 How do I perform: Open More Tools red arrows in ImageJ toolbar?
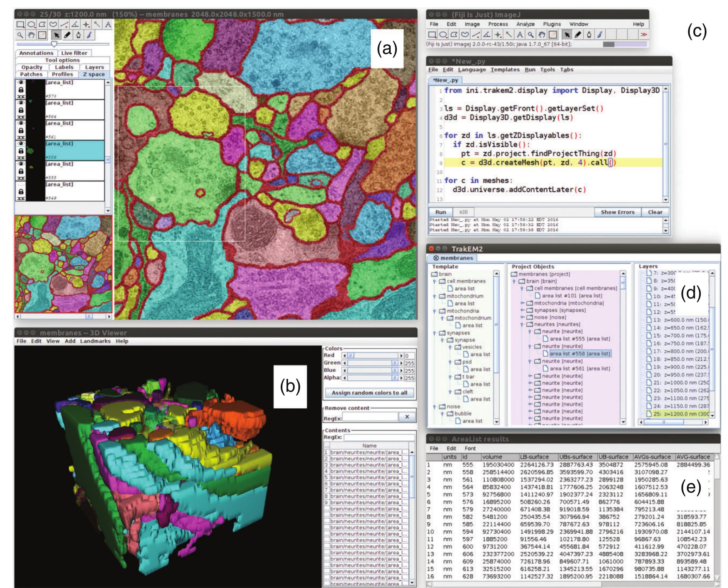[644, 35]
